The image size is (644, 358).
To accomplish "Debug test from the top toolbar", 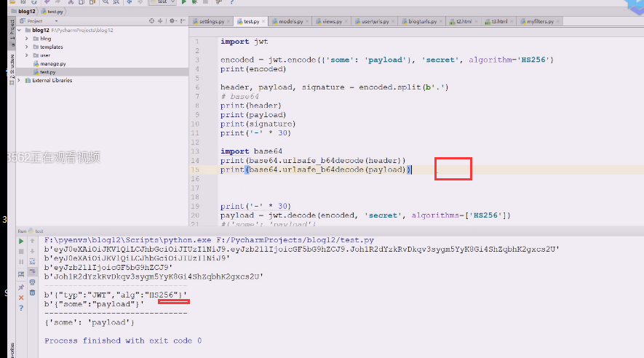I will (x=194, y=1).
